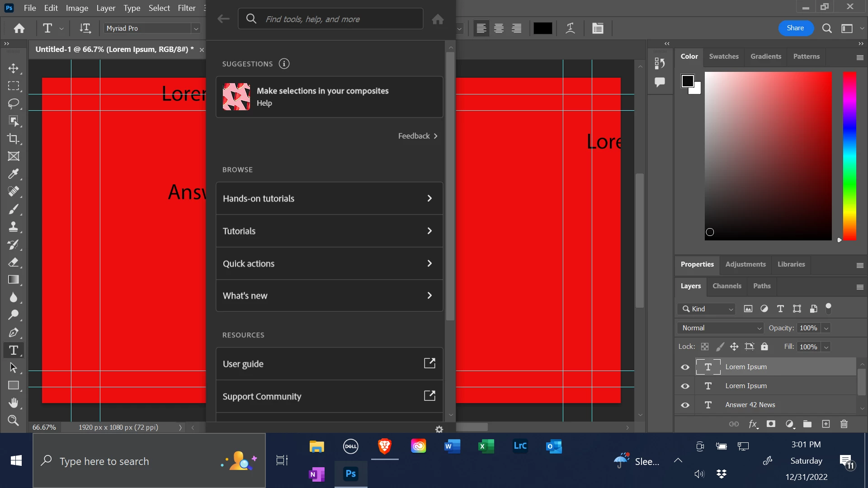Click the blue Share button

pos(795,28)
